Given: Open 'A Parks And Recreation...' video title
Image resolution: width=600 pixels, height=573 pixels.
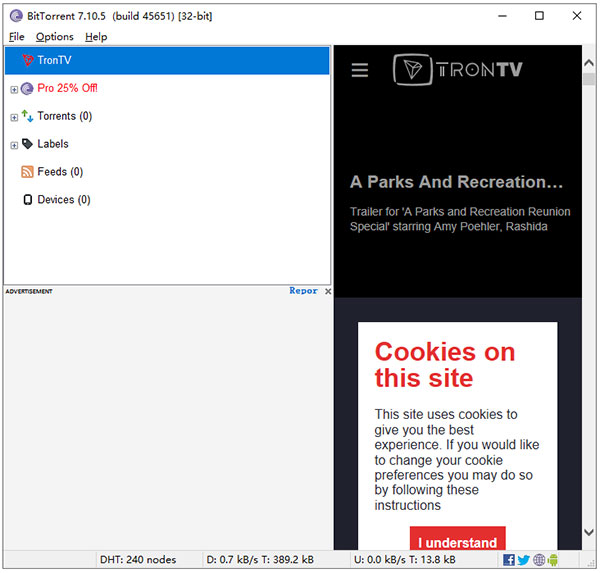Looking at the screenshot, I should click(x=456, y=182).
